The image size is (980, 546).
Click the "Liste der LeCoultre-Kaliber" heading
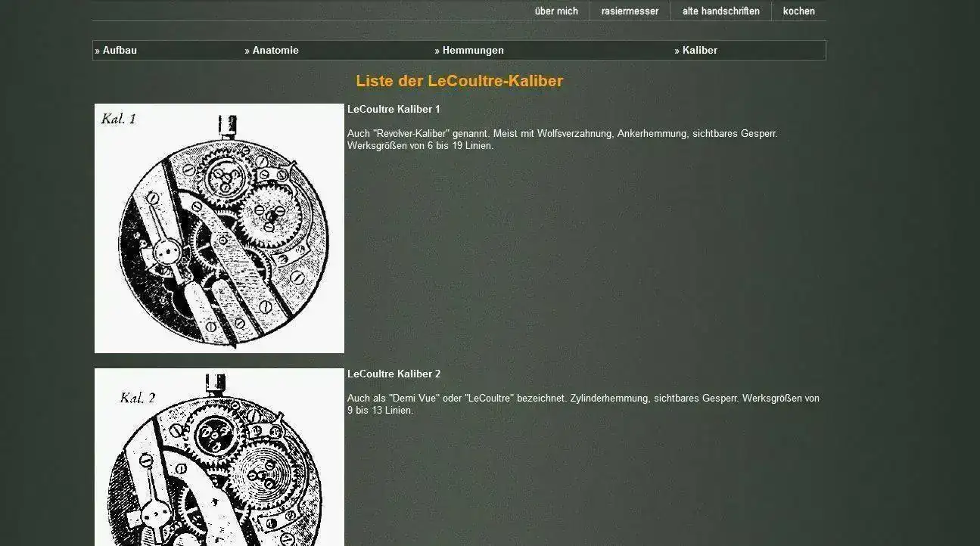(x=459, y=81)
